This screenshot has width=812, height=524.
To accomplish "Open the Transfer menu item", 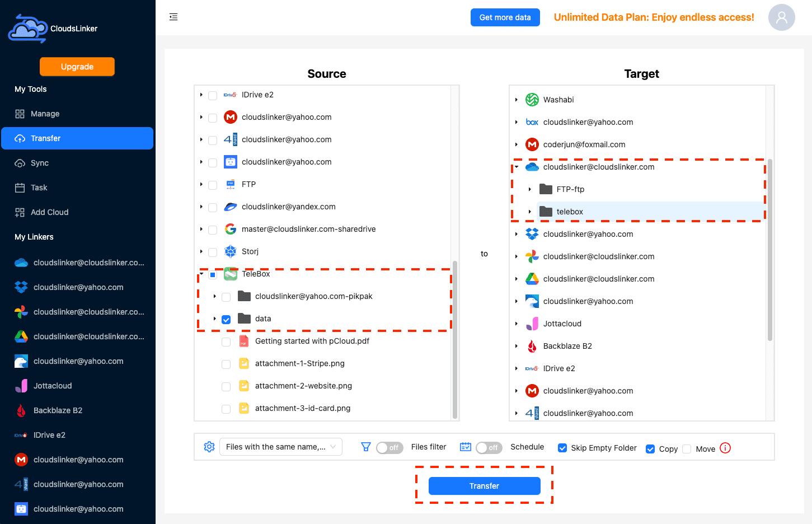I will [x=77, y=138].
